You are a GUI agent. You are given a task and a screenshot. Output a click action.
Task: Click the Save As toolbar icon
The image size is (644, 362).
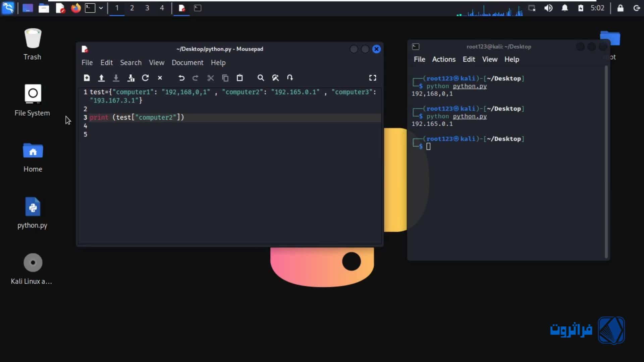click(131, 78)
